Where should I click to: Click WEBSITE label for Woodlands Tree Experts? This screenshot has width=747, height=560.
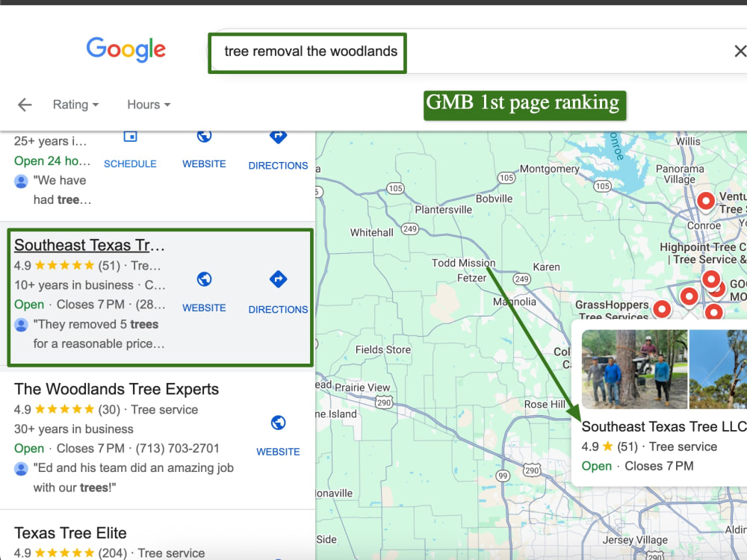coord(278,452)
